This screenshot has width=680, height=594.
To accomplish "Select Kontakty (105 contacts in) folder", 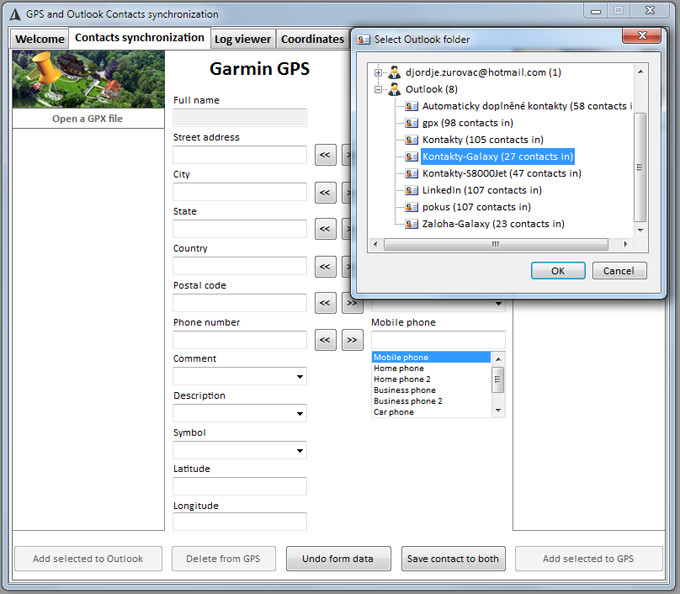I will click(483, 140).
